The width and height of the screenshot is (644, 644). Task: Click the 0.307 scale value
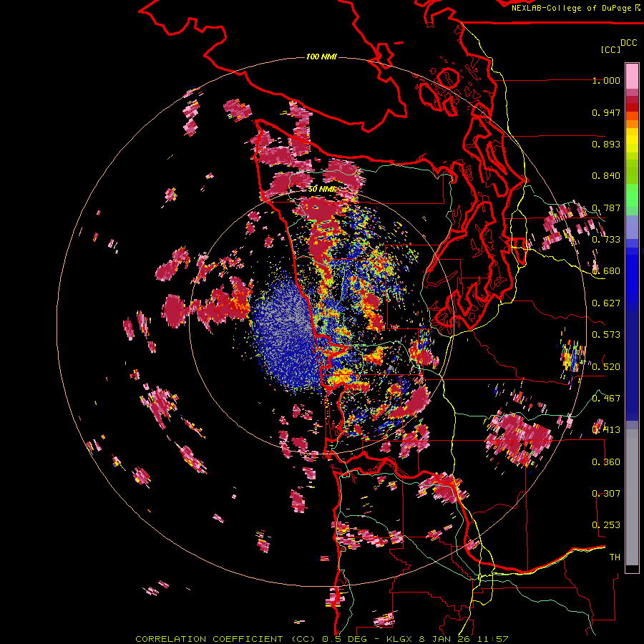tap(606, 493)
